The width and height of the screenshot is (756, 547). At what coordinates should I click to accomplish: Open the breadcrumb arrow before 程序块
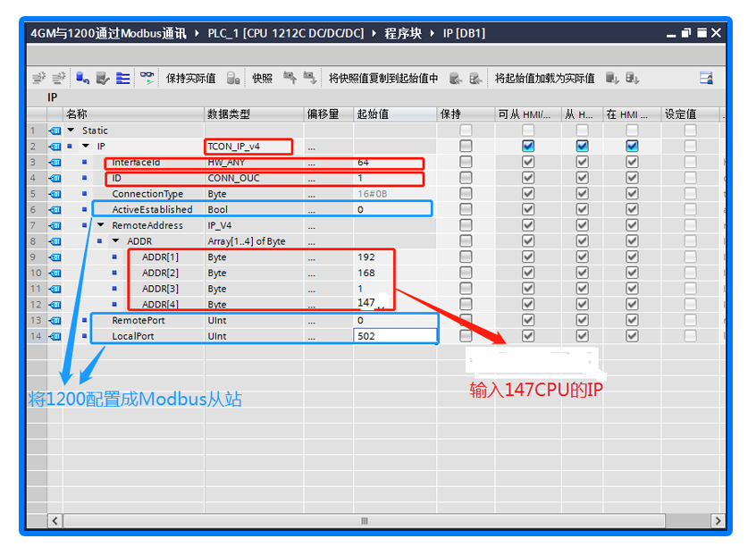[x=374, y=33]
